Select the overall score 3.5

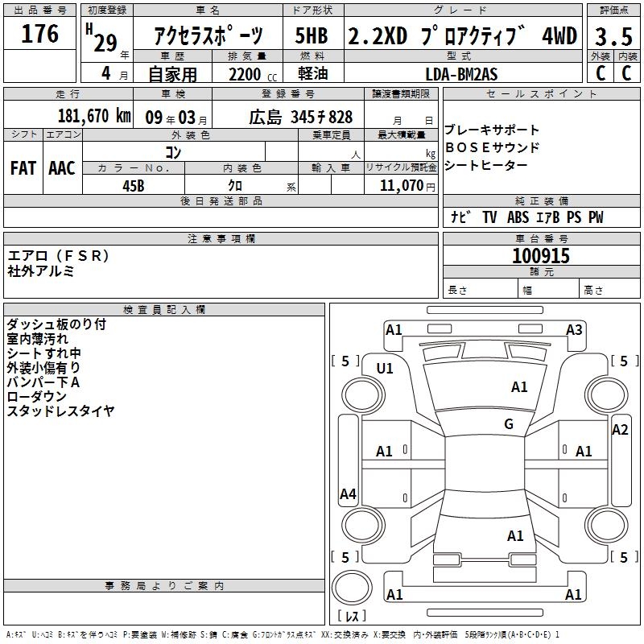[x=613, y=36]
